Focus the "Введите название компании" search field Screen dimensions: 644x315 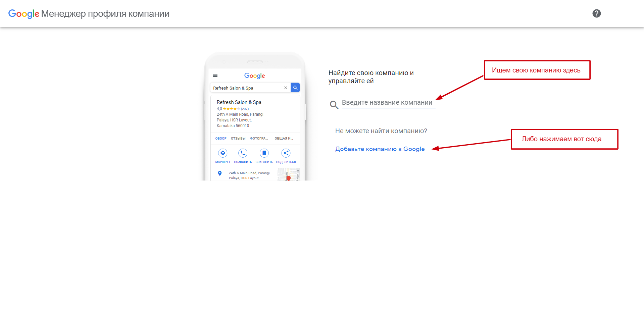(389, 103)
